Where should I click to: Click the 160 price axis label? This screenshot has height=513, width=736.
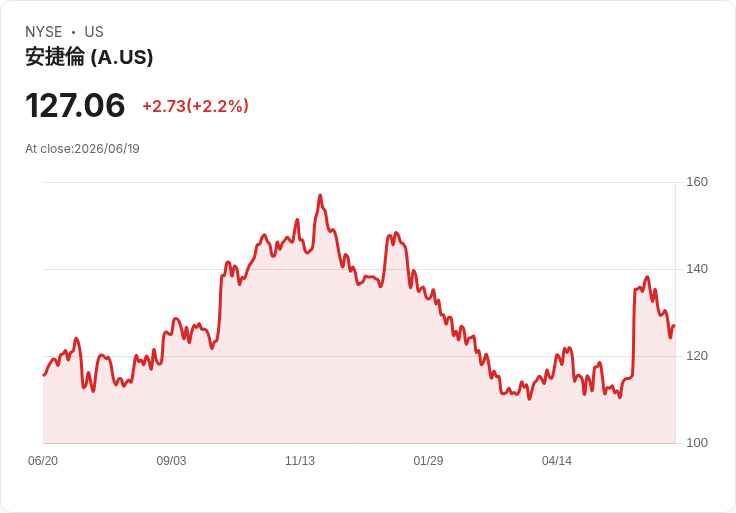click(x=697, y=182)
